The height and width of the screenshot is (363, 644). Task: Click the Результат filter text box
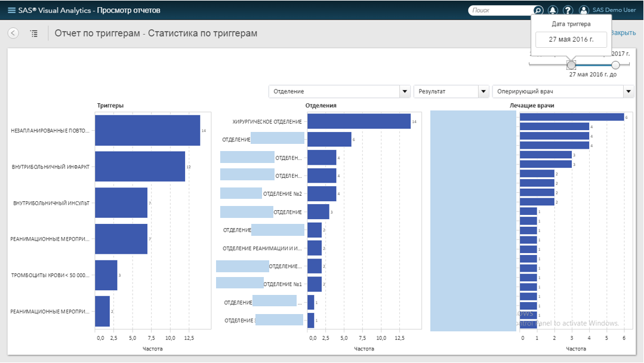tap(446, 91)
